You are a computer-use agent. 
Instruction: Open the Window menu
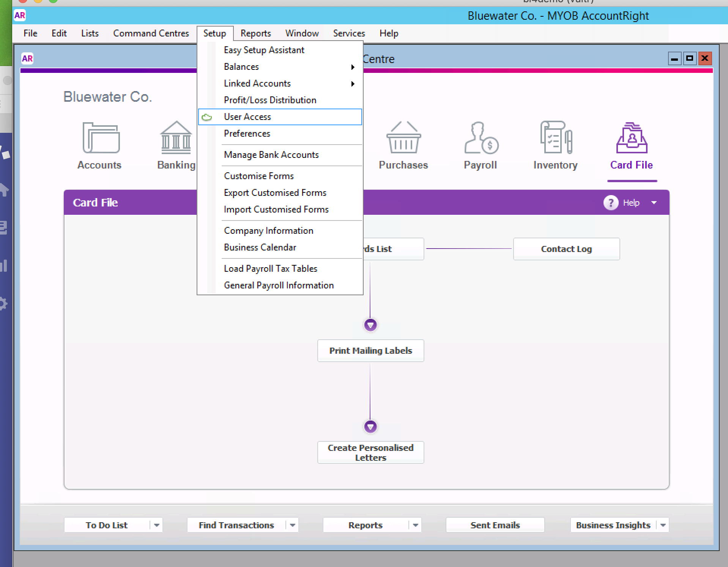302,33
